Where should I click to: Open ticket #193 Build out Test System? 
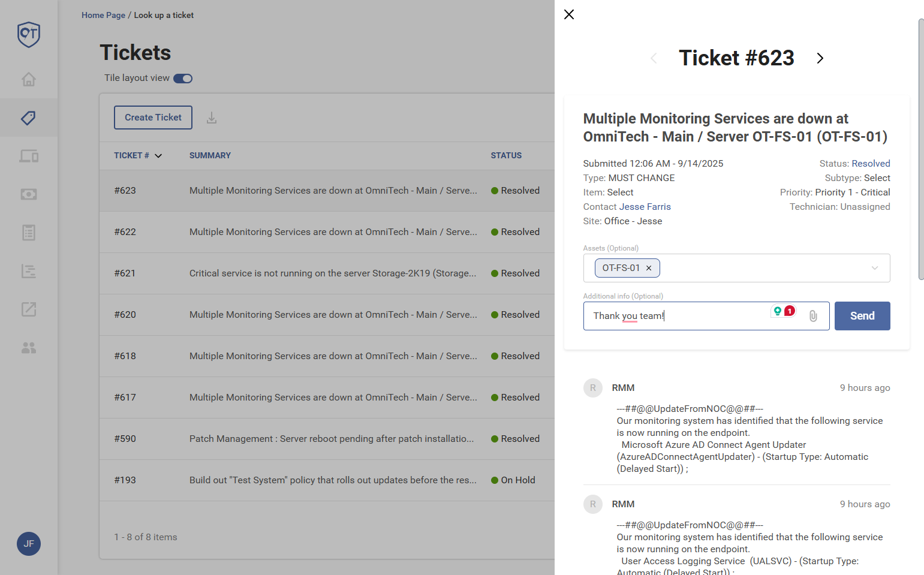pyautogui.click(x=327, y=480)
